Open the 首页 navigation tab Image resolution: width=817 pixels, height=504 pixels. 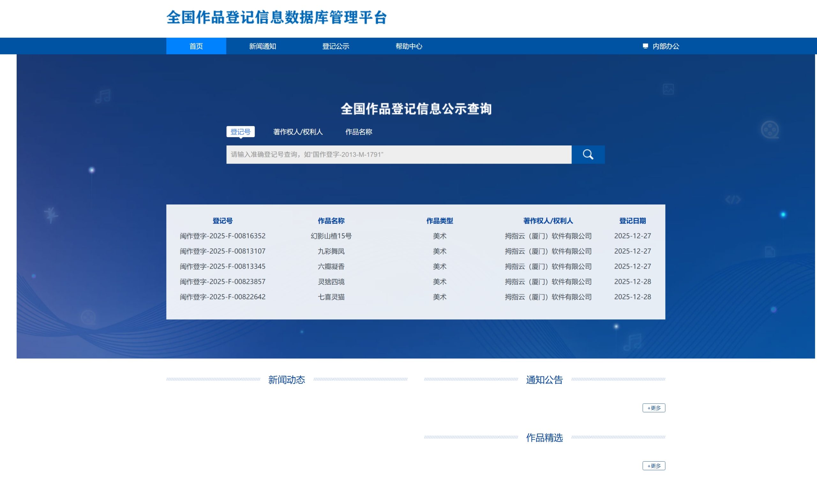click(196, 46)
